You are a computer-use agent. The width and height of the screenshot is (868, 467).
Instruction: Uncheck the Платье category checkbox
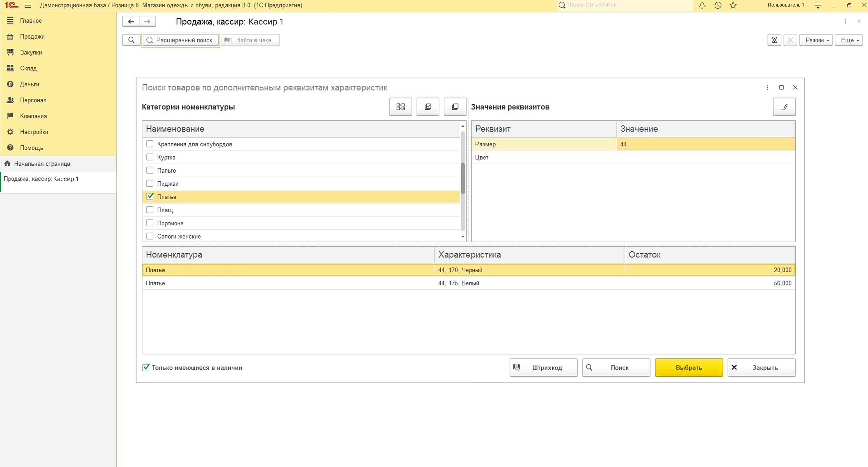coord(150,196)
